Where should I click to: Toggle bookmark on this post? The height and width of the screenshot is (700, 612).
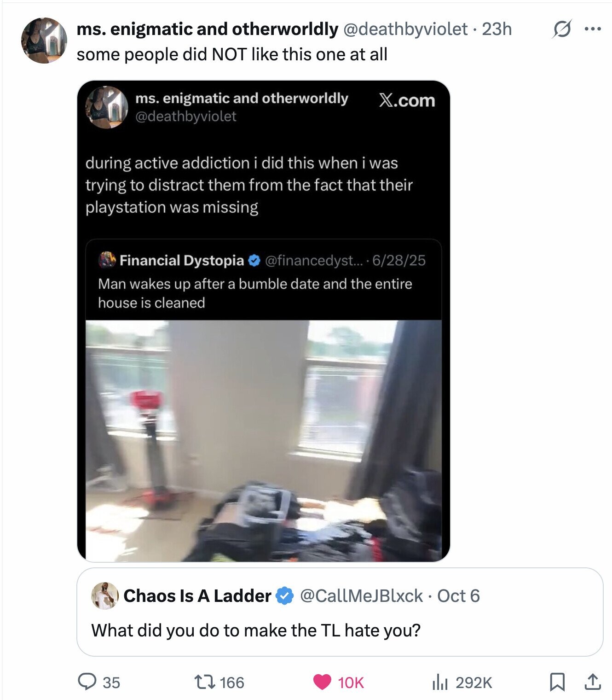[557, 682]
